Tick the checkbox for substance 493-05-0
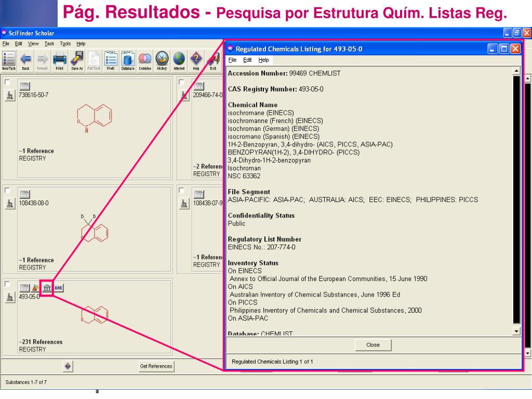Image resolution: width=532 pixels, height=399 pixels. pos(7,284)
